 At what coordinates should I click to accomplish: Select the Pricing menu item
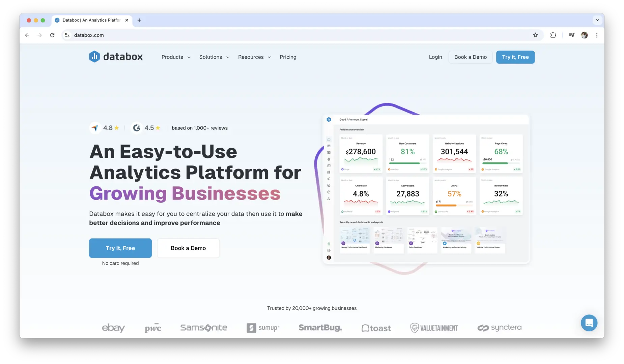click(288, 57)
